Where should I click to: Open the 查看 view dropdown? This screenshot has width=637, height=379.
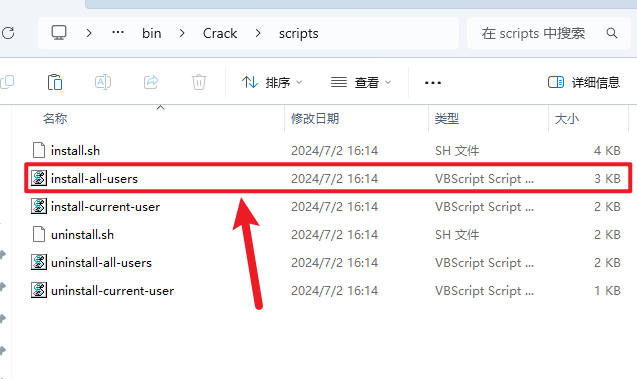pos(361,82)
